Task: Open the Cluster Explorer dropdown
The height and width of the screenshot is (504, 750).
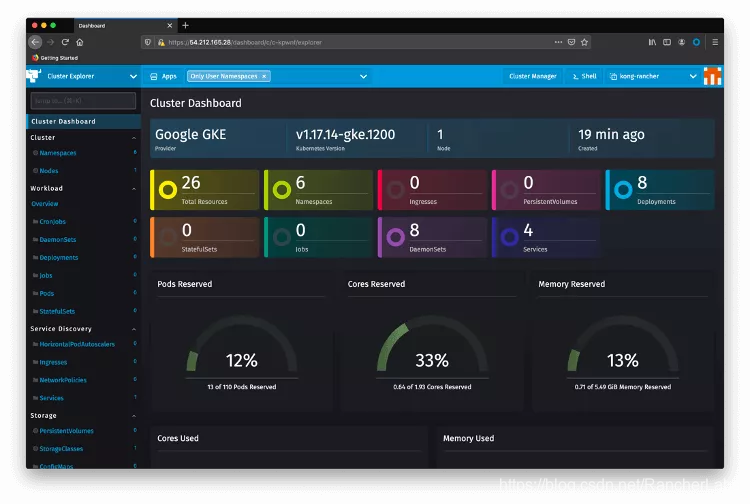Action: [x=83, y=76]
